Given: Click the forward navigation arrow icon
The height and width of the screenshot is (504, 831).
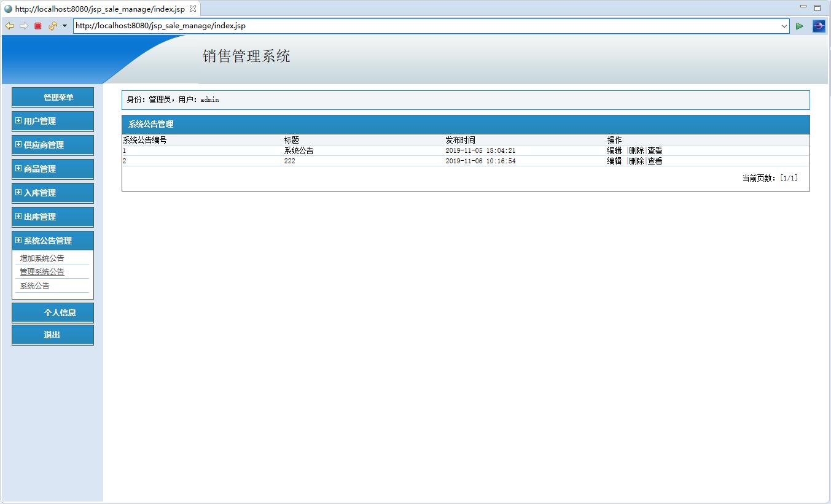Looking at the screenshot, I should [24, 26].
